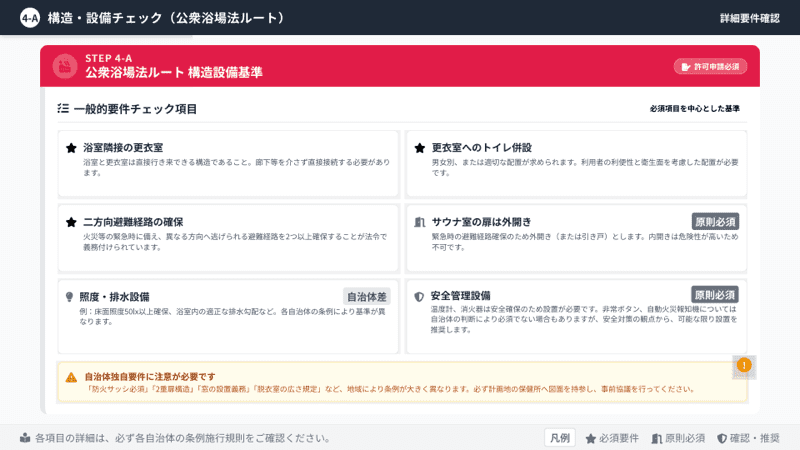This screenshot has height=450, width=800.
Task: Click the door icon of サウナ室の扉は外開き
Action: pyautogui.click(x=419, y=222)
